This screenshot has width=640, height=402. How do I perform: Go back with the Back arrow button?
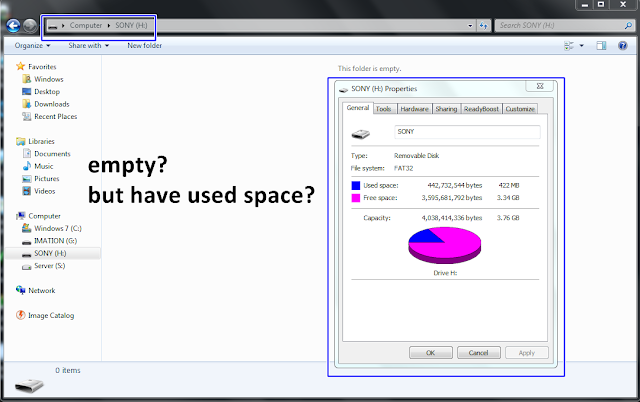(13, 26)
